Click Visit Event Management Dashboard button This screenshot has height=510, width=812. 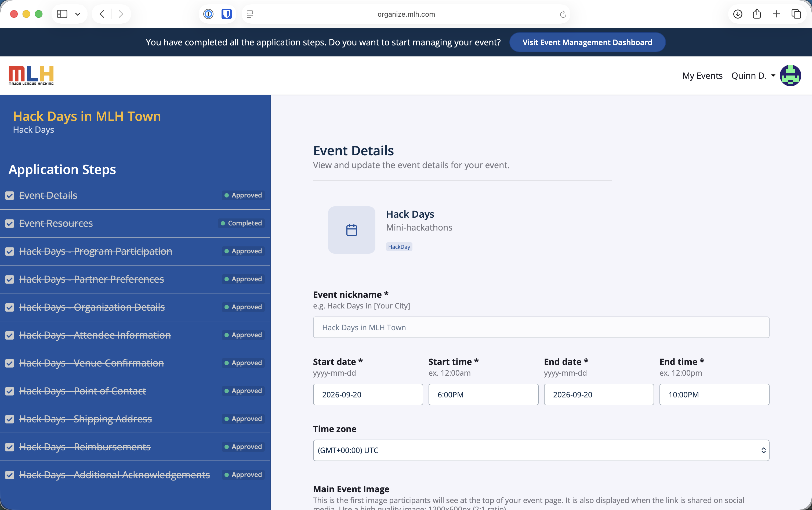tap(587, 42)
